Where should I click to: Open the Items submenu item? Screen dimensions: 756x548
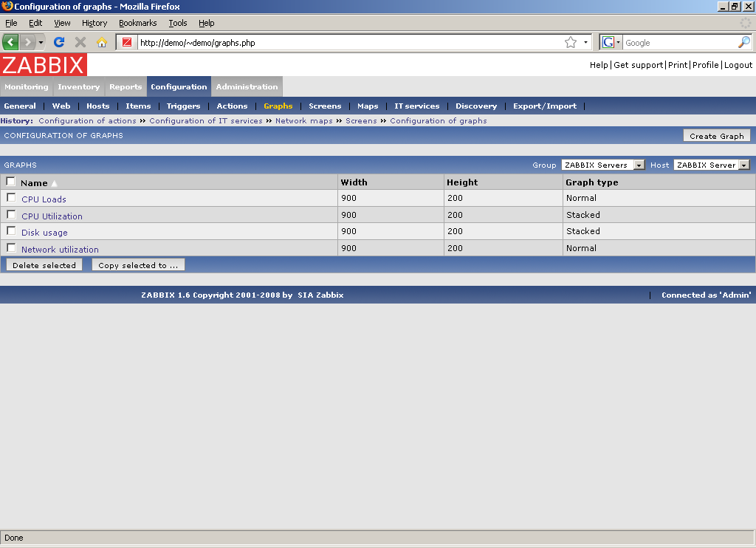(x=138, y=106)
